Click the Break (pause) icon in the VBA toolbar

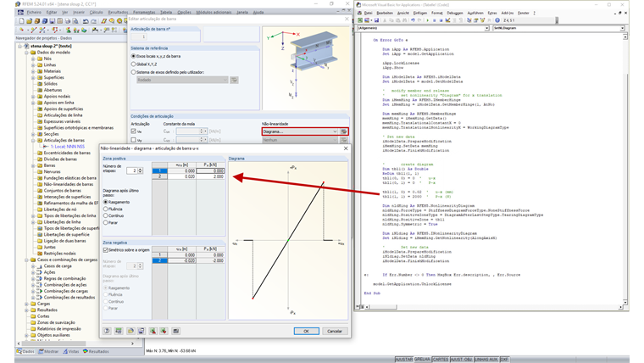point(434,20)
